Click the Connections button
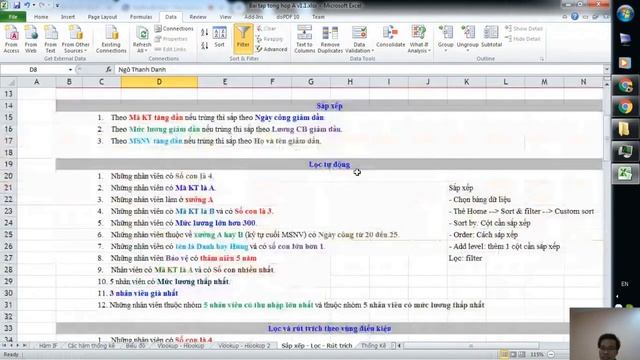The width and height of the screenshot is (640, 360). pos(174,29)
